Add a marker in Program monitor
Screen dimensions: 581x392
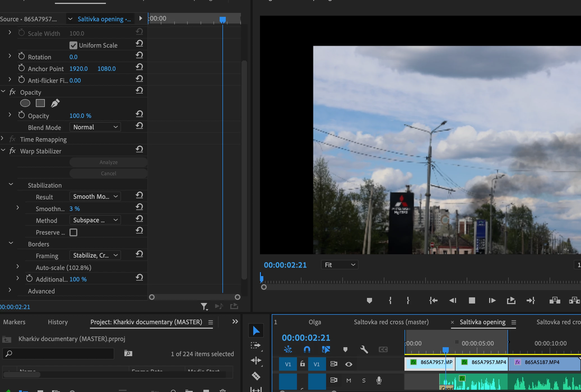click(x=369, y=300)
